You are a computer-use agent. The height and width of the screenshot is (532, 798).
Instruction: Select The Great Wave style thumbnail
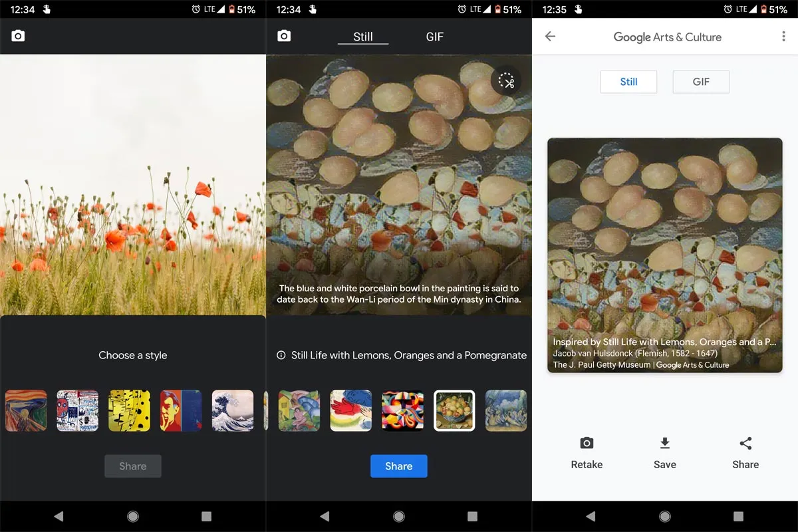233,410
